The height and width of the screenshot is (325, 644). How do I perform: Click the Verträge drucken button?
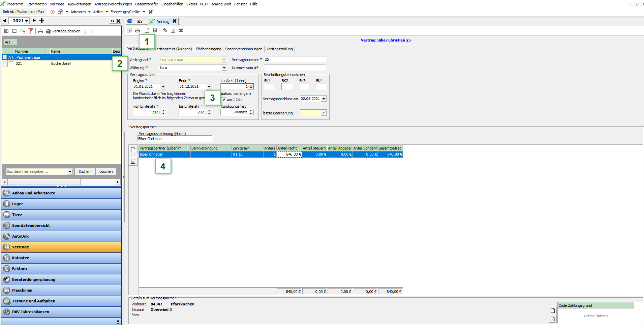(63, 31)
